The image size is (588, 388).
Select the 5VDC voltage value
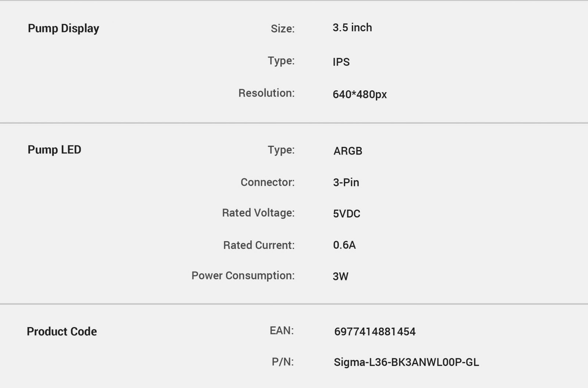coord(347,214)
